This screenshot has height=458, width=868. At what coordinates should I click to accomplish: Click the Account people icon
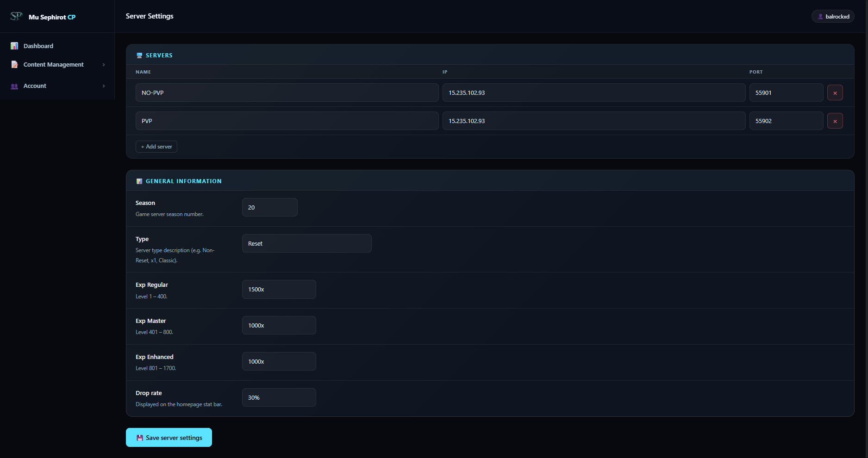14,86
